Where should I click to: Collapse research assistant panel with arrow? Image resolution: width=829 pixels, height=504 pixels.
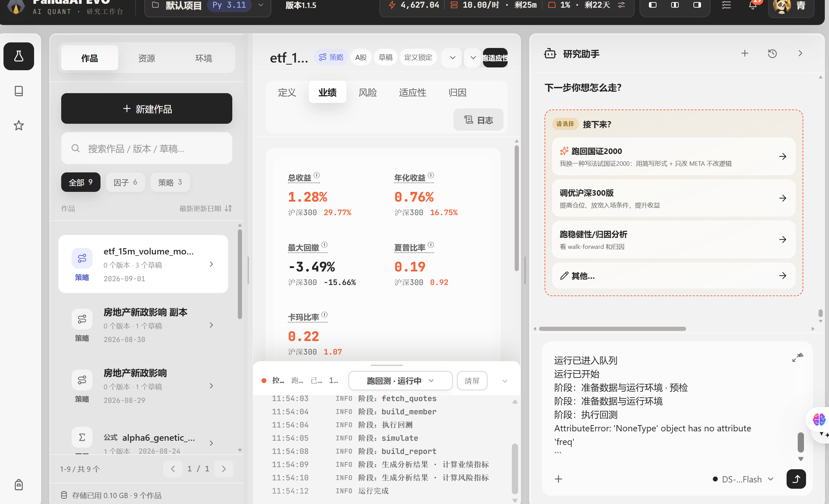(x=800, y=53)
